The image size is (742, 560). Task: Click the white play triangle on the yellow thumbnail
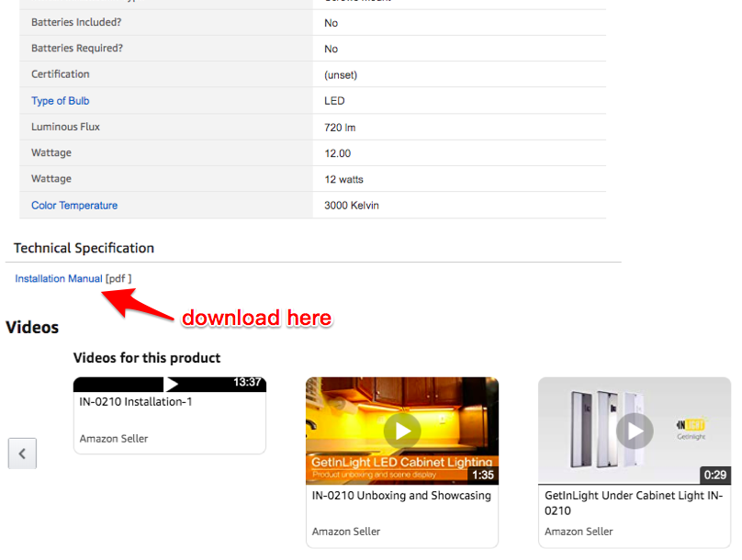coord(402,430)
